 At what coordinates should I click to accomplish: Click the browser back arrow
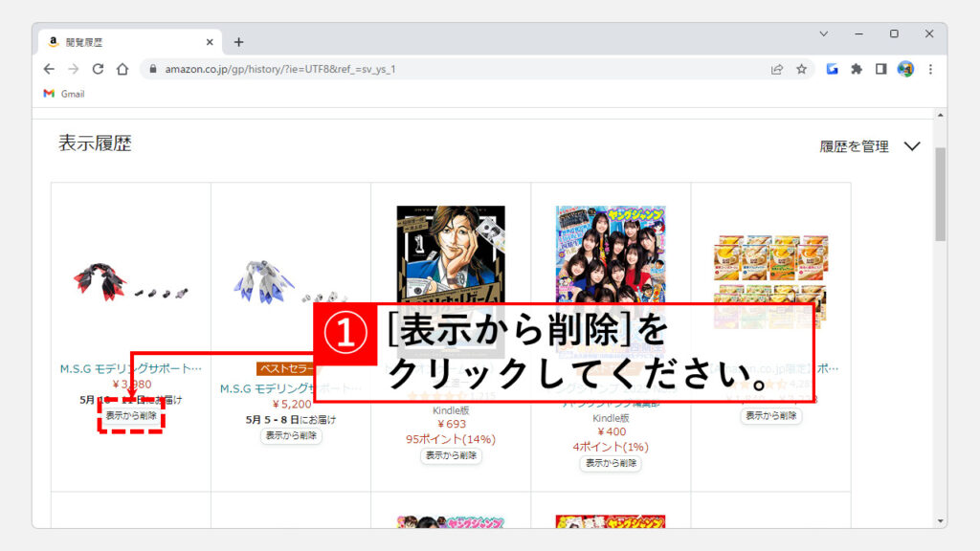tap(50, 69)
